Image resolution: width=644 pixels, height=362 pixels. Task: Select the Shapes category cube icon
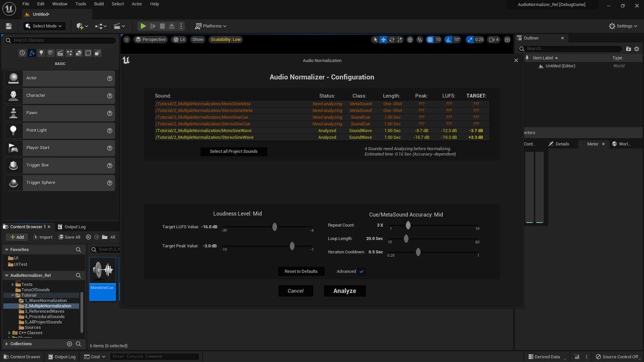50,53
